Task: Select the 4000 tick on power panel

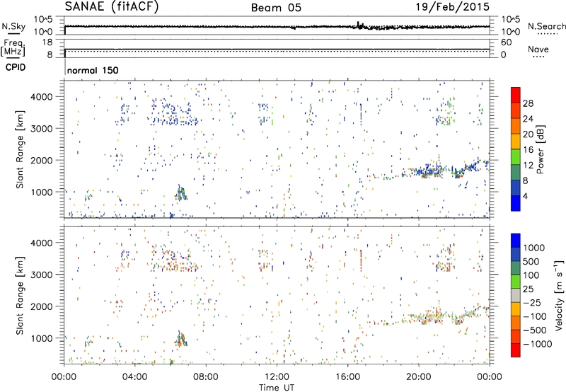Action: [x=42, y=97]
